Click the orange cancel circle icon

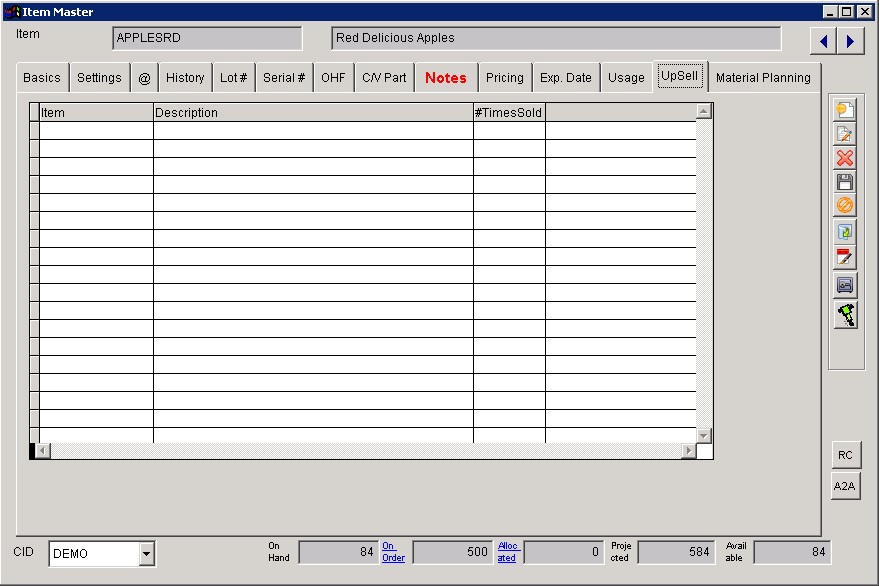pyautogui.click(x=845, y=206)
